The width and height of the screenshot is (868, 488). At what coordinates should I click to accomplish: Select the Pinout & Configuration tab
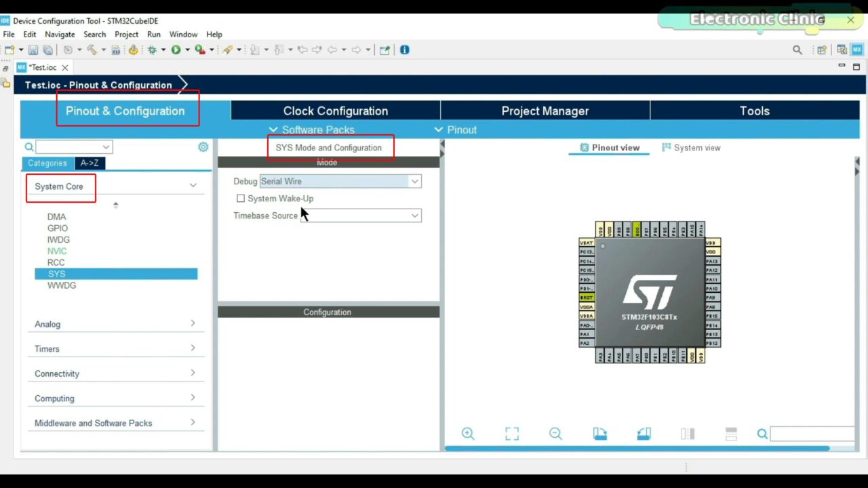point(125,110)
